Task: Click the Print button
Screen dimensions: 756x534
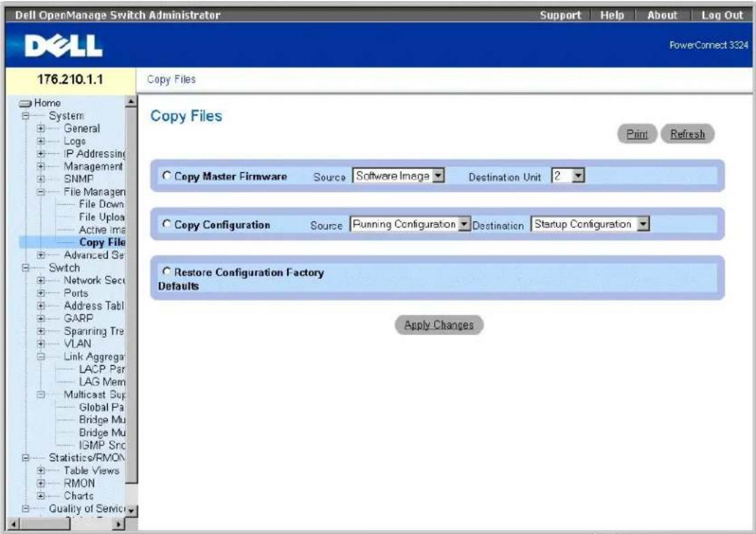Action: coord(637,134)
